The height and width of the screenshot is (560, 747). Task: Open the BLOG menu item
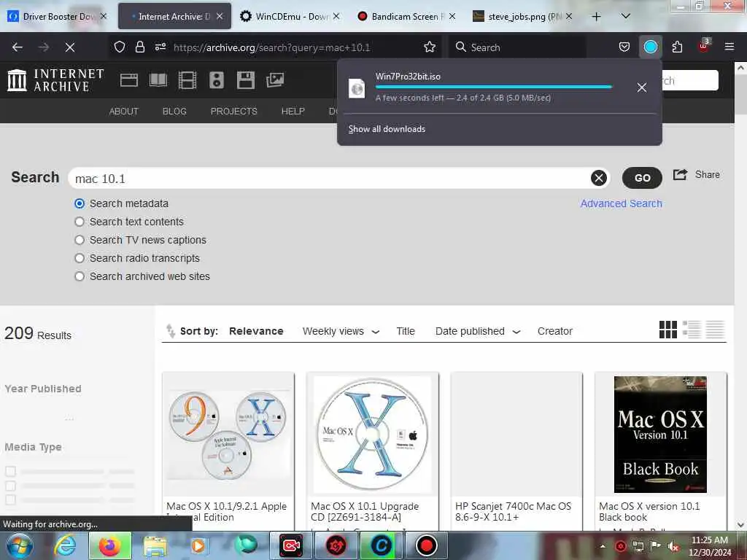click(x=174, y=112)
